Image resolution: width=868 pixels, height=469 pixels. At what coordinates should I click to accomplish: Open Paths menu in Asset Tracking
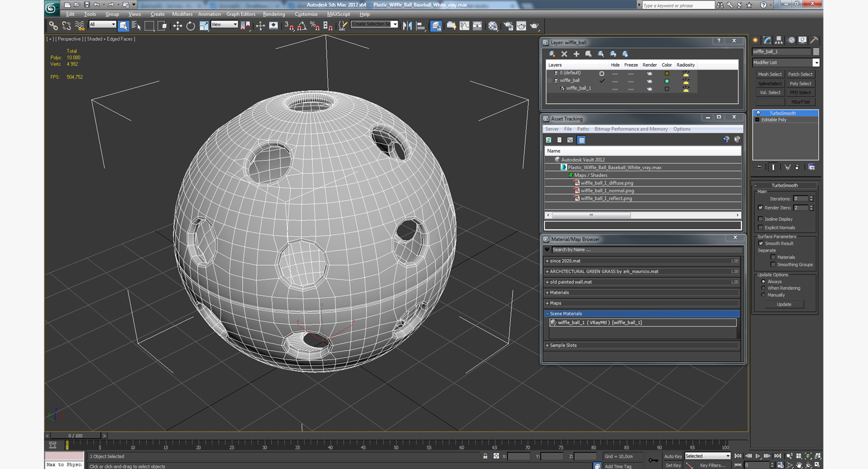(583, 129)
